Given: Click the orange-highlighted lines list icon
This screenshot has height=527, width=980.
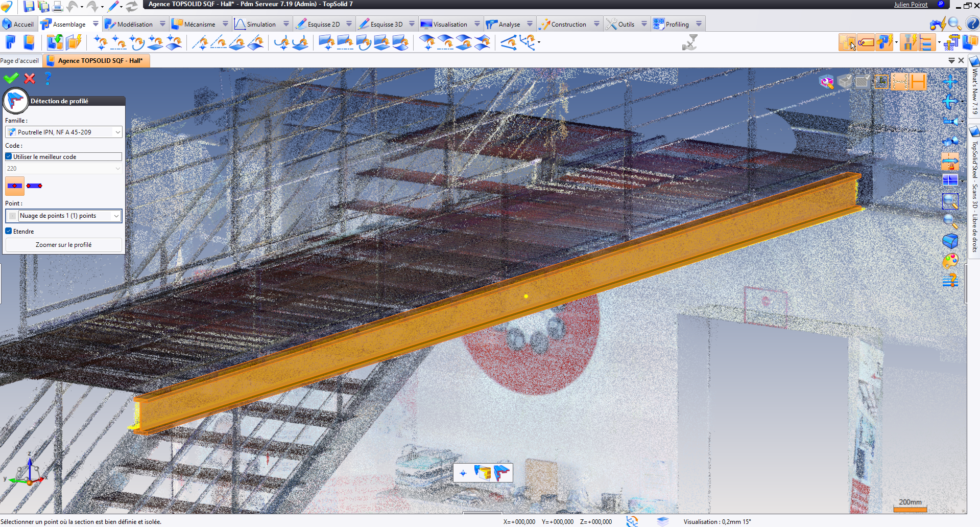Looking at the screenshot, I should tap(927, 42).
